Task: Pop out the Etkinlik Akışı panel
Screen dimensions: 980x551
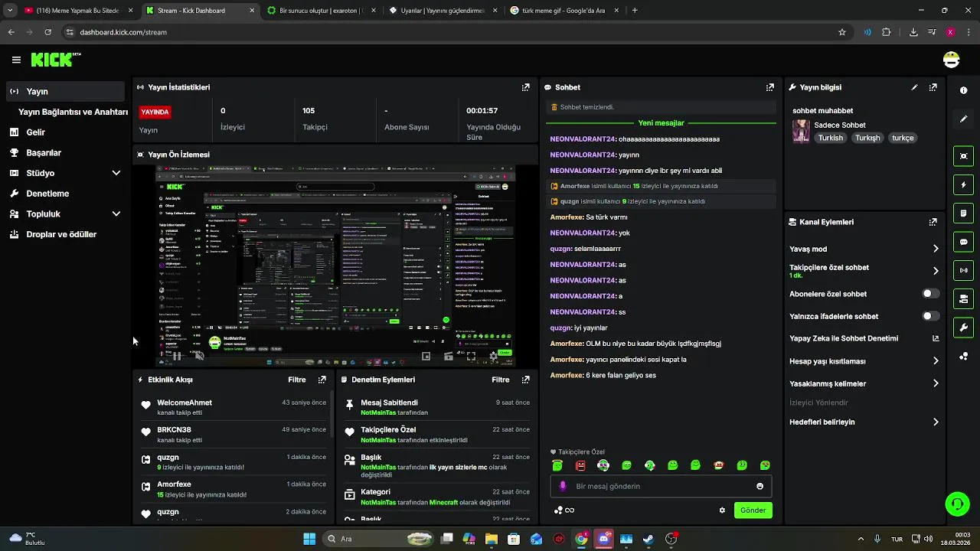Action: click(x=322, y=380)
